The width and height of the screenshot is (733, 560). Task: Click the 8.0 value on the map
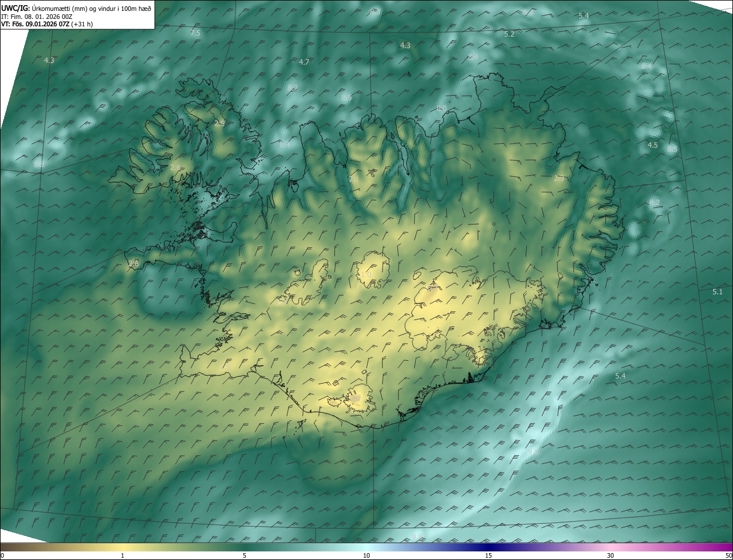pos(442,108)
